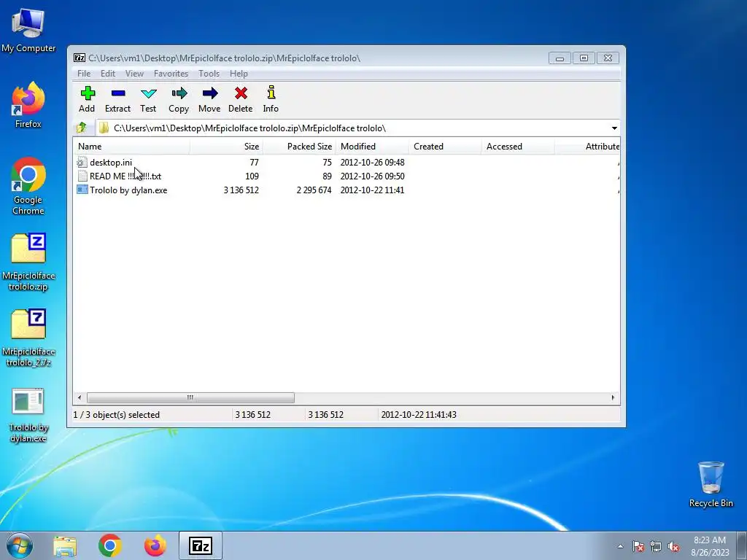This screenshot has height=560, width=747.
Task: Open the Info tool
Action: (x=271, y=93)
